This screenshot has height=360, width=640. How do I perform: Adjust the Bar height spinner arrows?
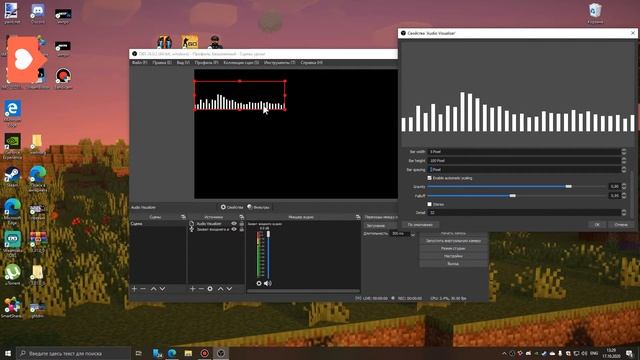click(x=624, y=160)
